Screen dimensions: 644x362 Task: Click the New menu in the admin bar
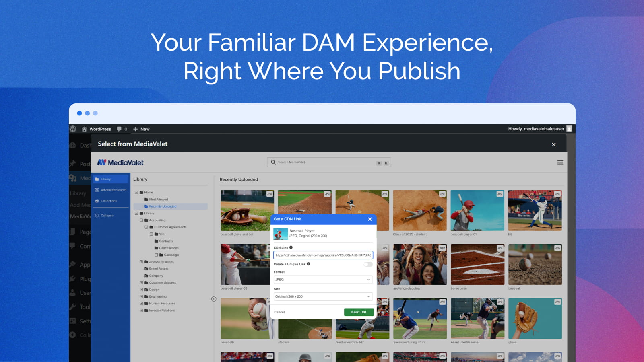[141, 129]
